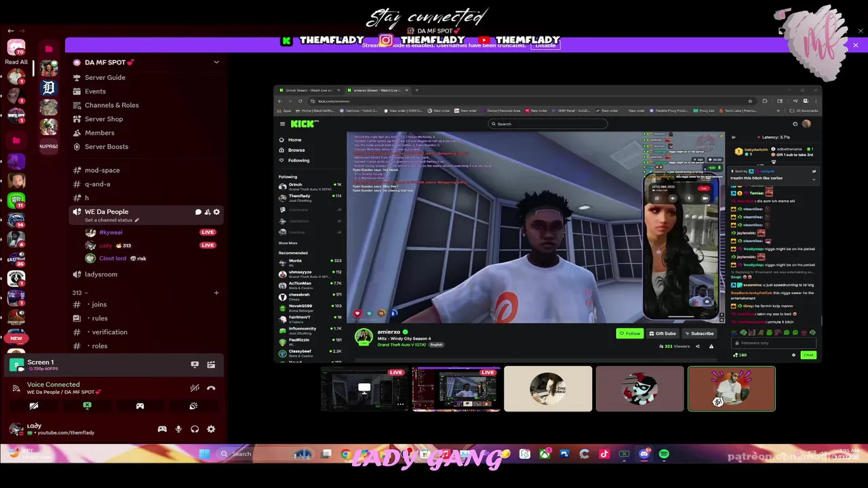Mute microphone in Discord user panel
This screenshot has width=868, height=488.
coord(178,429)
